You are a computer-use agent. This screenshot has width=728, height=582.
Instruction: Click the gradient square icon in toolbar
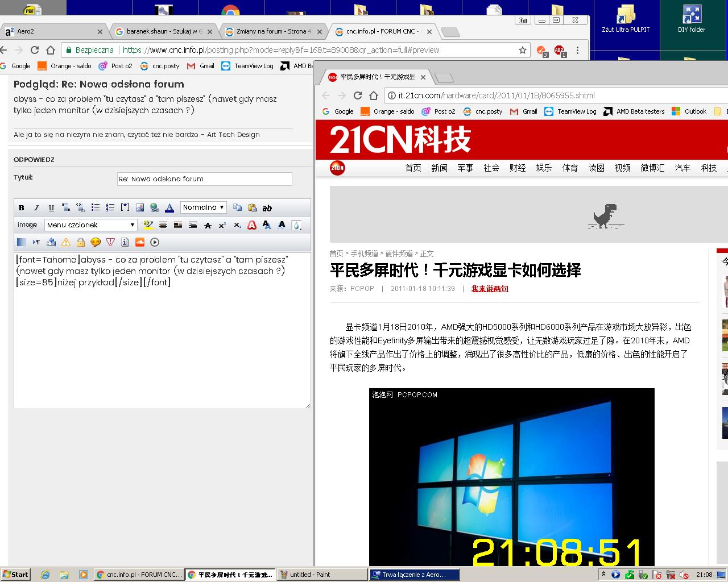point(22,242)
